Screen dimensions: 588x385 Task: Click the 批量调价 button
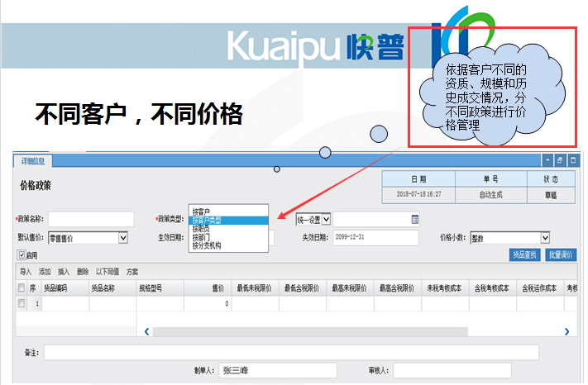point(561,255)
